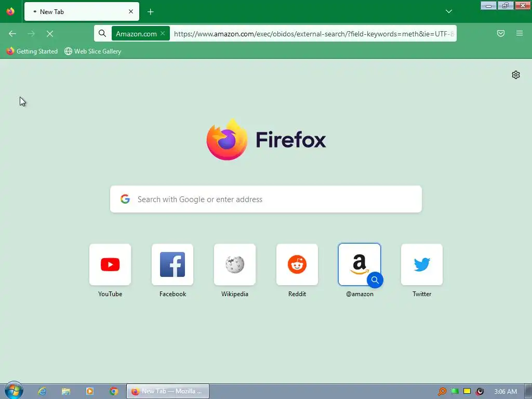
Task: Launch Google Chrome from taskbar
Action: coord(114,391)
